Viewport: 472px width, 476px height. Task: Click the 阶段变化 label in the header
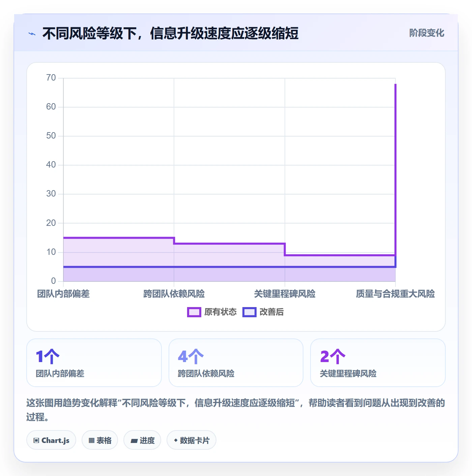pyautogui.click(x=426, y=33)
